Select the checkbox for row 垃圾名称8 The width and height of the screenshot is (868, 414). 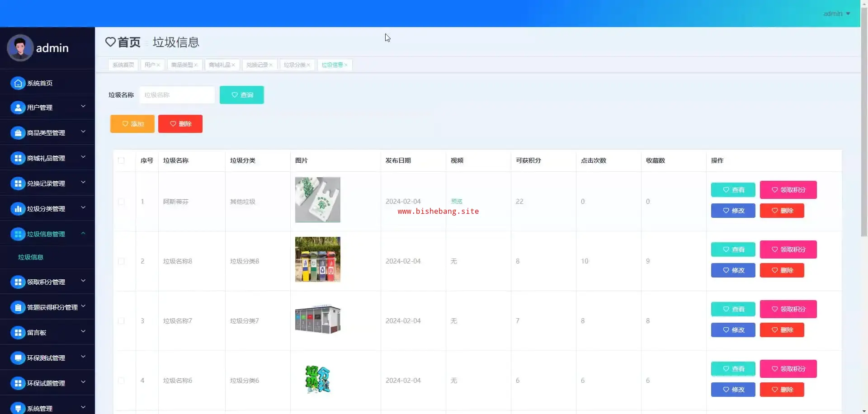121,261
